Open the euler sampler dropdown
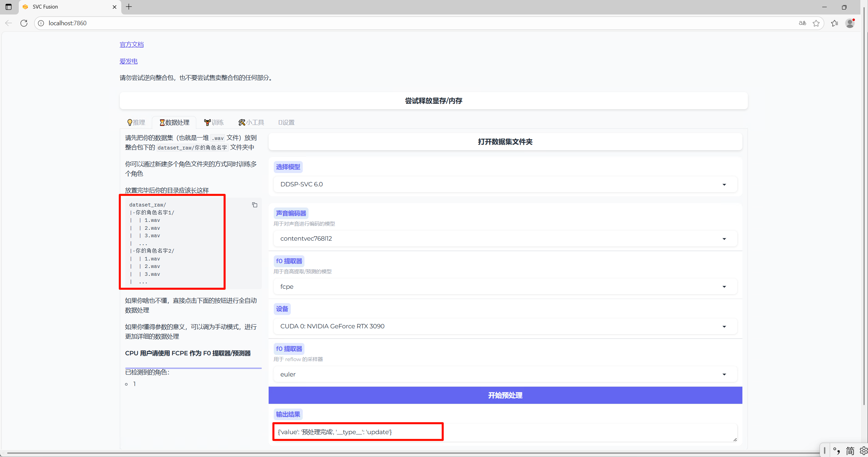This screenshot has height=457, width=868. pyautogui.click(x=505, y=374)
